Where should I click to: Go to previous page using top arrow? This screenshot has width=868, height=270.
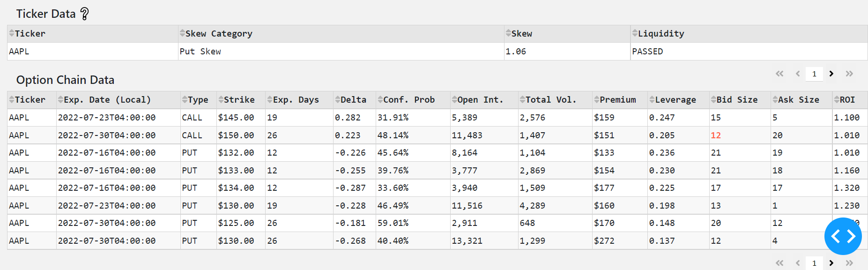pos(798,74)
